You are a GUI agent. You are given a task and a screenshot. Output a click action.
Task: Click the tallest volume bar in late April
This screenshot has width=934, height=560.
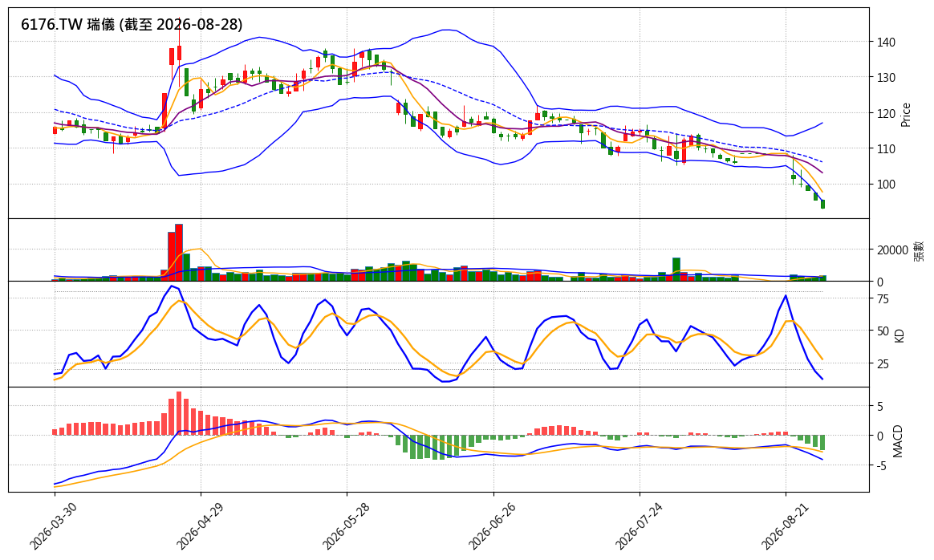[x=179, y=253]
